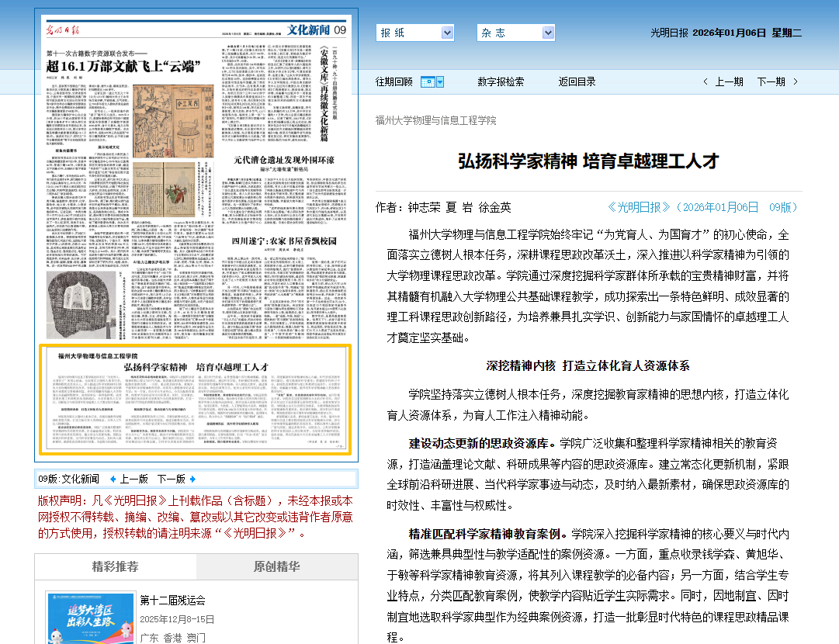Open the 《光明日报》 source link by the date
The image size is (839, 644).
tap(638, 207)
